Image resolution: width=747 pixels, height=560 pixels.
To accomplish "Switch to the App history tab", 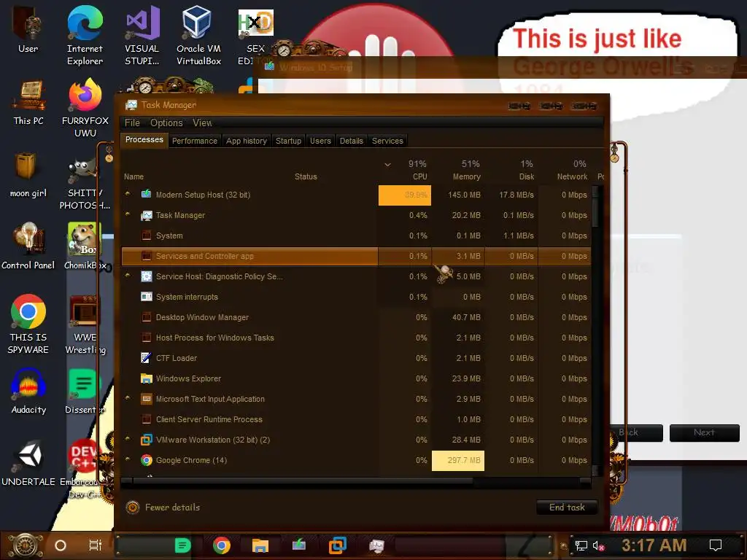I will 247,141.
